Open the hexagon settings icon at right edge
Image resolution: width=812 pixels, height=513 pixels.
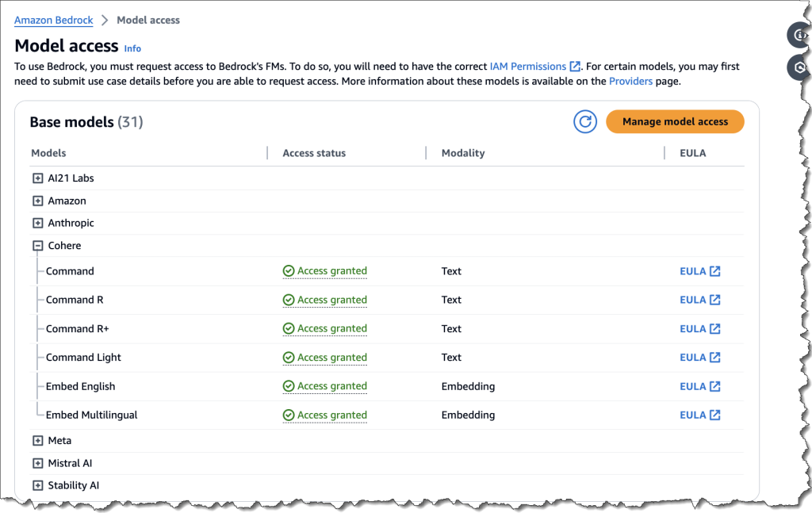point(799,67)
